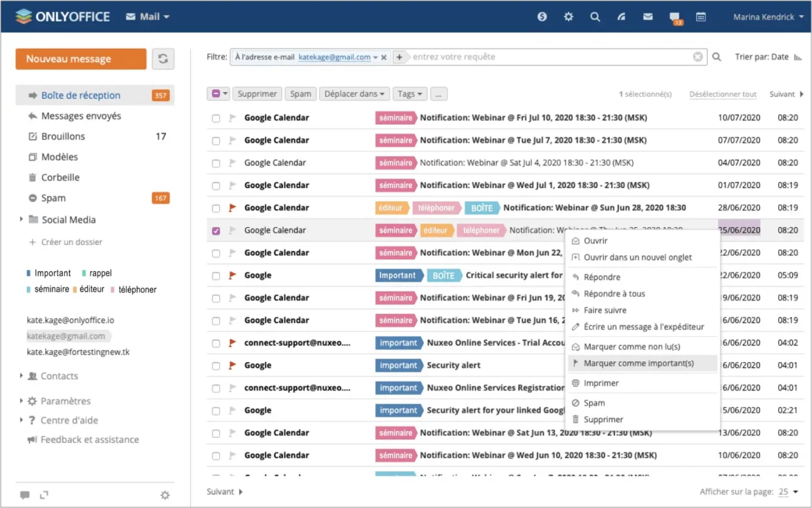812x508 pixels.
Task: Click the refresh mail icon button
Action: coord(163,59)
